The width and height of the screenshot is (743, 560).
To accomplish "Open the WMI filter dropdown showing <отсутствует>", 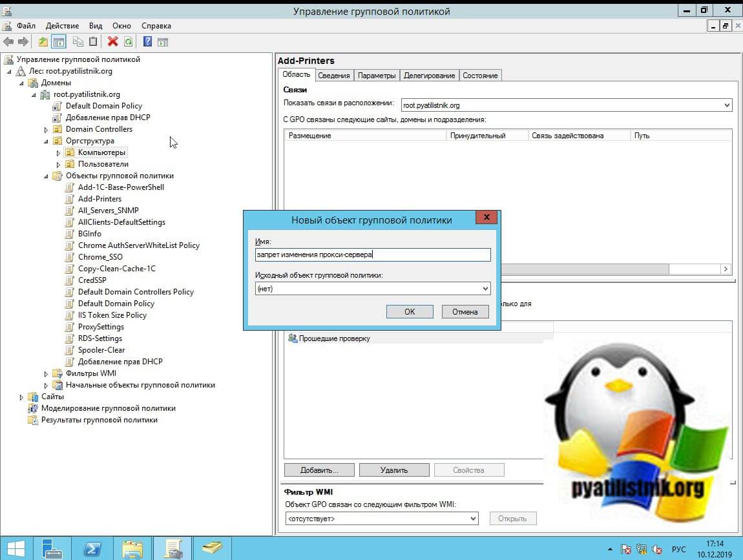I will (x=381, y=518).
